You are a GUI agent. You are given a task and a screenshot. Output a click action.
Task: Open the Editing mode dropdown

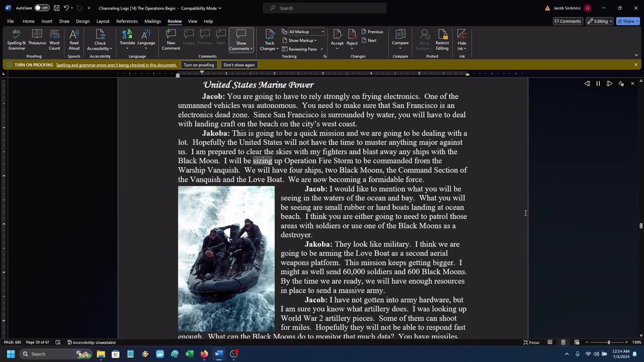coord(599,21)
